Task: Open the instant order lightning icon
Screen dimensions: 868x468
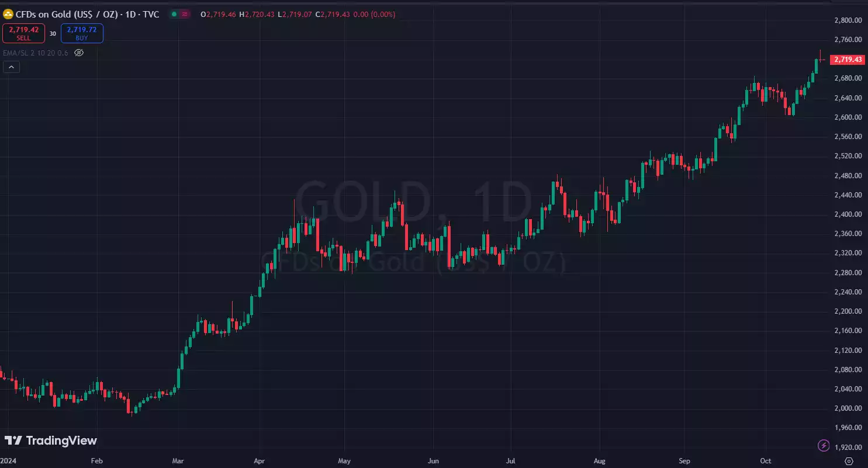Action: point(824,445)
